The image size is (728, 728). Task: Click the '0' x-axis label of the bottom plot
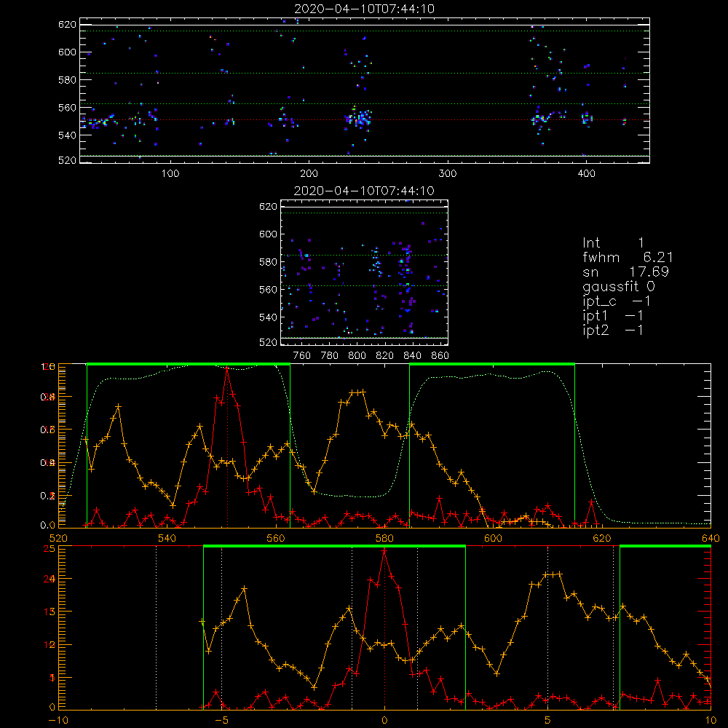click(x=384, y=720)
